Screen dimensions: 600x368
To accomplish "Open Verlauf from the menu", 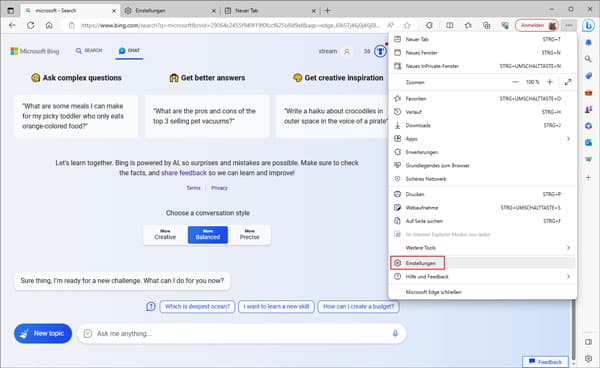I will (483, 112).
